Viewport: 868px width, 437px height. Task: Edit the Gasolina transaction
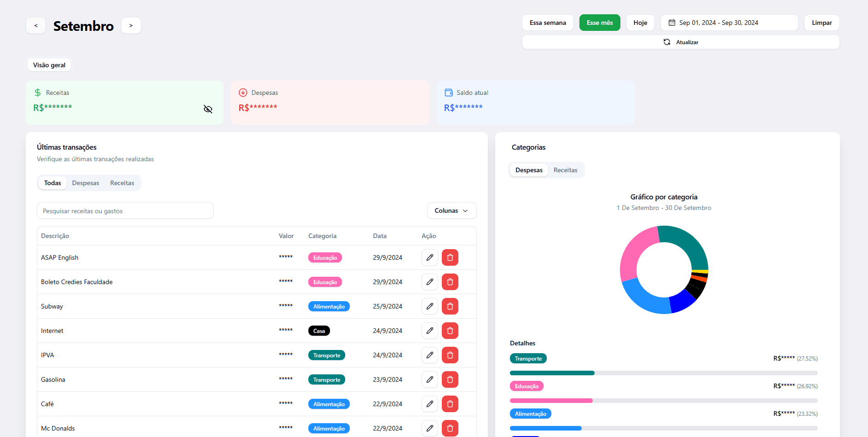coord(429,379)
